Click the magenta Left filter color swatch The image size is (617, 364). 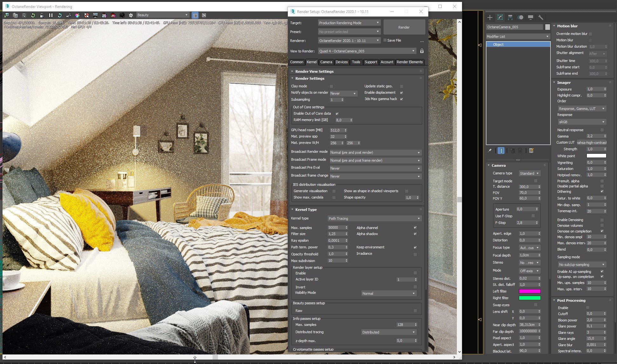pos(529,291)
